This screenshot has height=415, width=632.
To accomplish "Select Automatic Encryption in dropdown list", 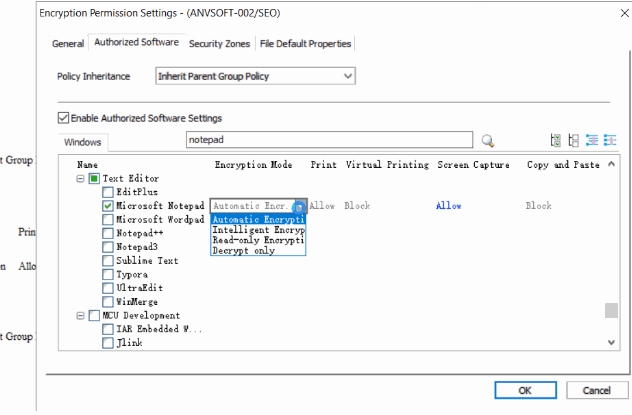I will click(258, 220).
